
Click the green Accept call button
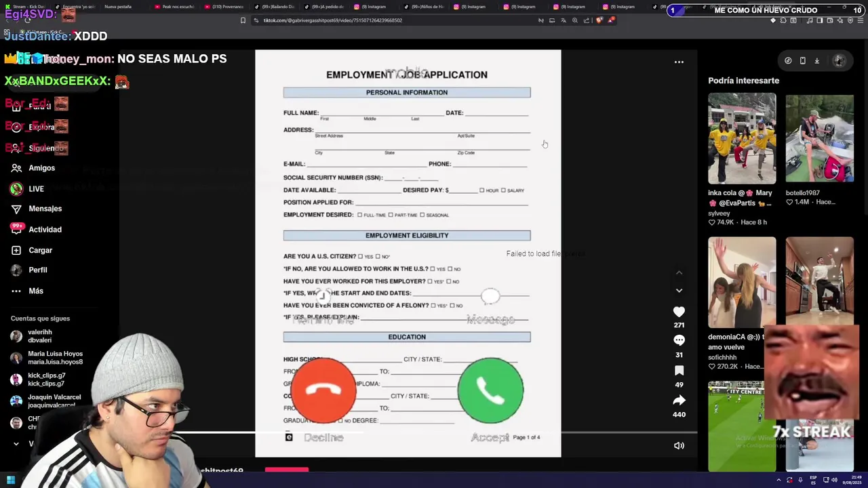pyautogui.click(x=490, y=390)
